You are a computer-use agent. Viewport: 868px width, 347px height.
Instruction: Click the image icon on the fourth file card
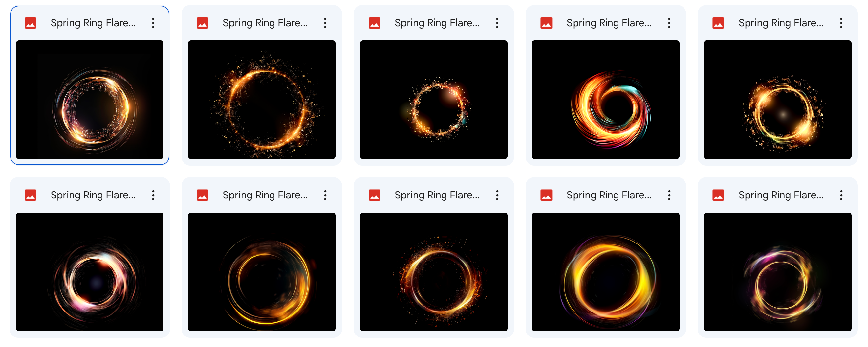[x=547, y=23]
